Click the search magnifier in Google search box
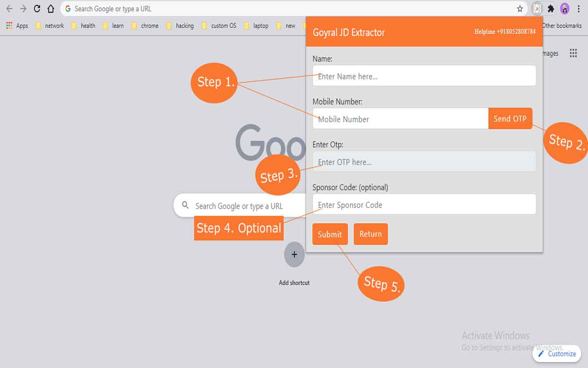 (186, 205)
